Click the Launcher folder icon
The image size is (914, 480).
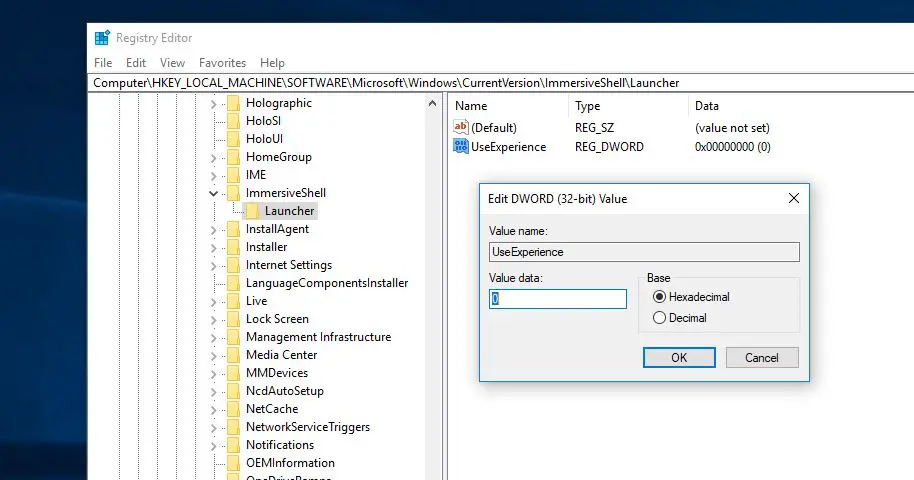(x=252, y=211)
